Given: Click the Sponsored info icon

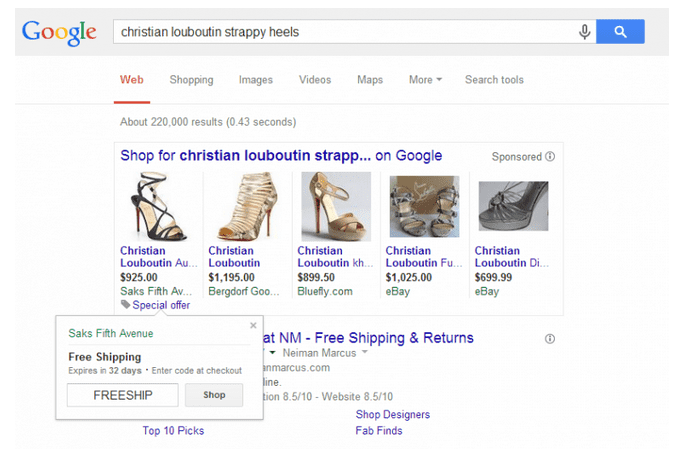Looking at the screenshot, I should [550, 157].
